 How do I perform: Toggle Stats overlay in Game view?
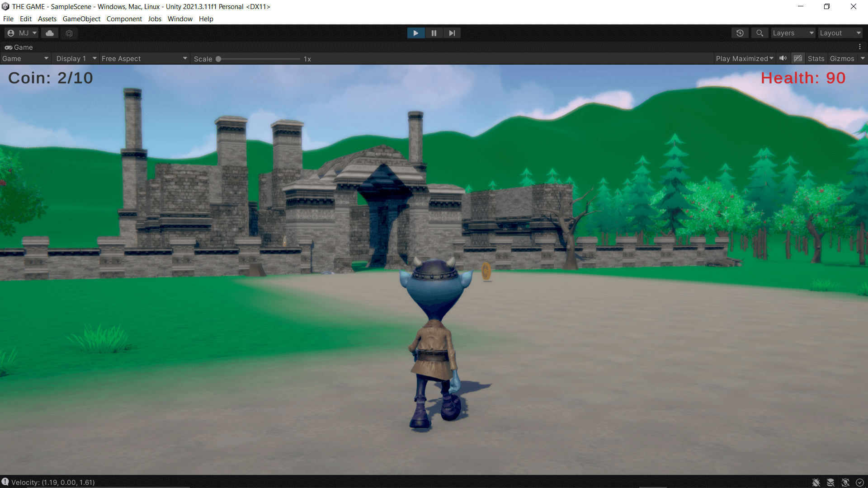(816, 59)
